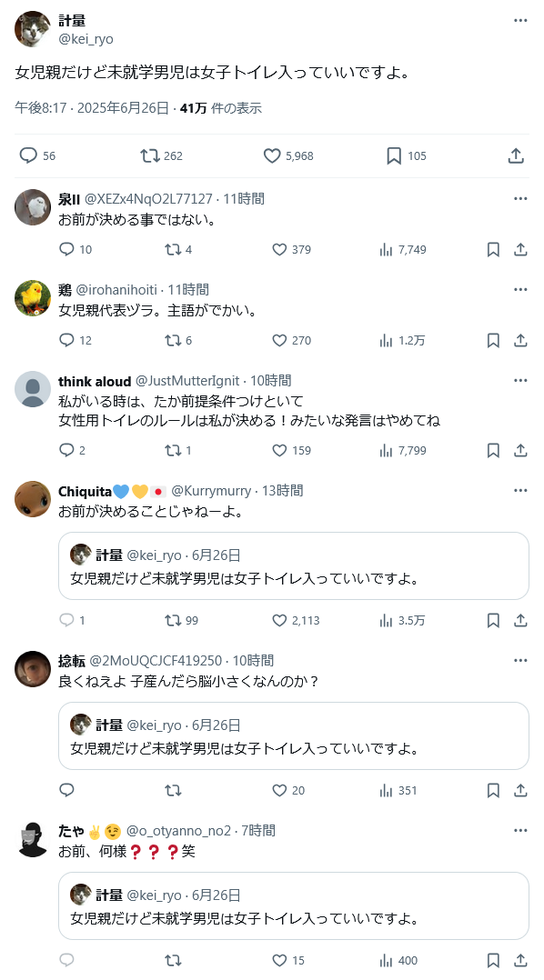Open more options for たゃ's post
This screenshot has height=980, width=544.
click(520, 830)
